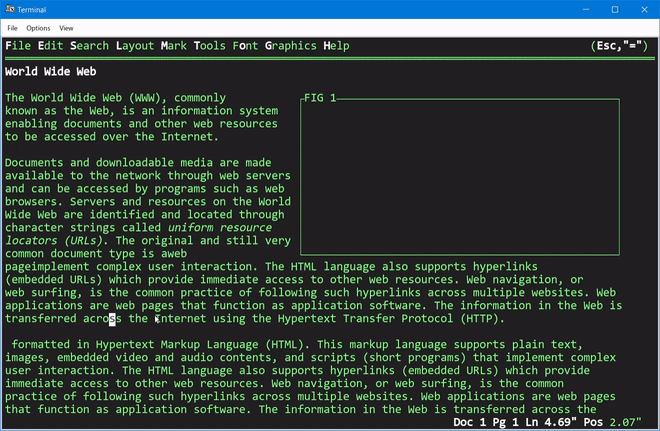Click 'Documents' starting the second paragraph
This screenshot has height=431, width=660.
click(x=34, y=162)
